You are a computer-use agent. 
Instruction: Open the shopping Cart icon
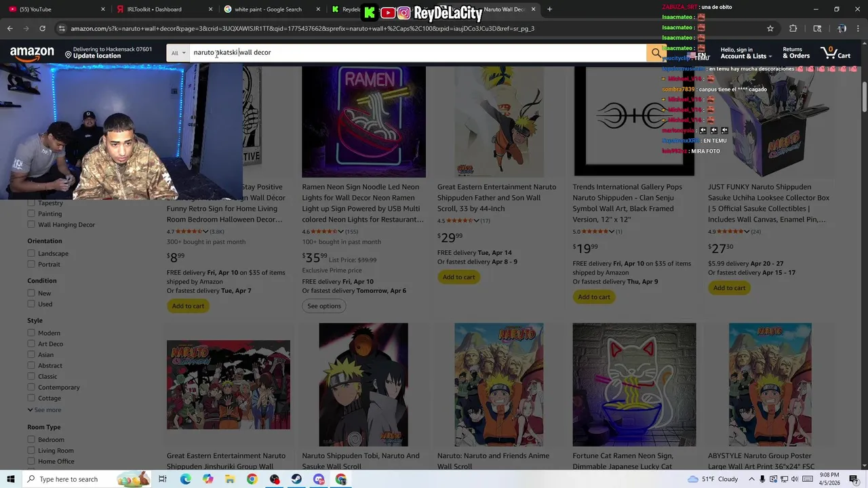835,52
